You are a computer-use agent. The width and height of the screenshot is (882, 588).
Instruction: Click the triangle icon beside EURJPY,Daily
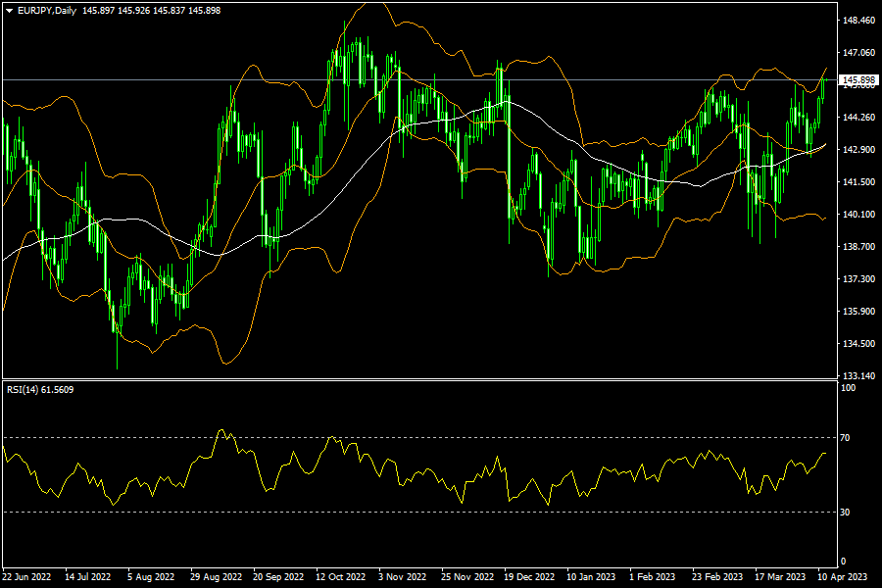9,11
